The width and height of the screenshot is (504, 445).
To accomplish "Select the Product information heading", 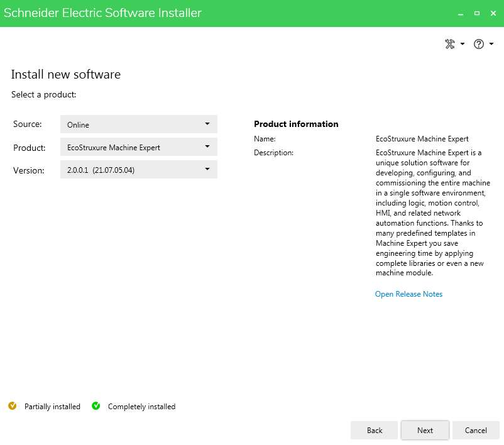I will (x=296, y=124).
